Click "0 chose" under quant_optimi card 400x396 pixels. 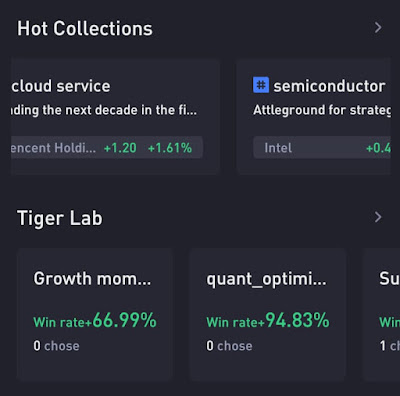(229, 346)
